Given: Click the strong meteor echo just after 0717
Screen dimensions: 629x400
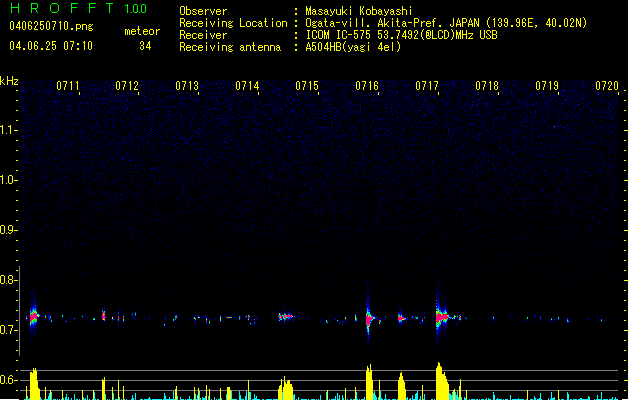Looking at the screenshot, I should pos(442,317).
